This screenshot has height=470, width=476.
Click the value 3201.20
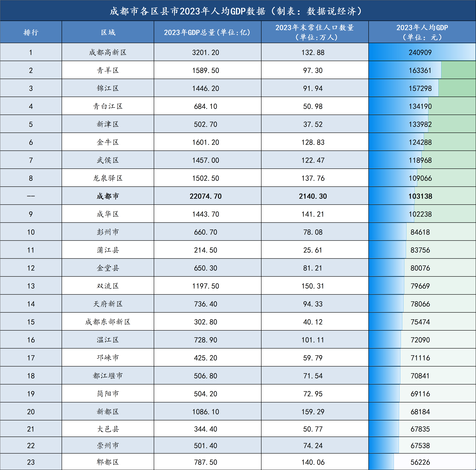[x=206, y=53]
